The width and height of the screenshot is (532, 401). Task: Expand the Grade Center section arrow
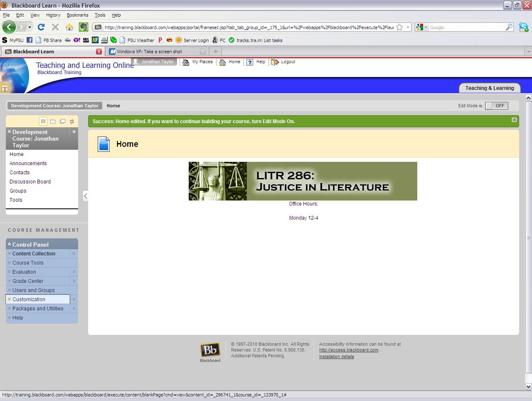[74, 281]
